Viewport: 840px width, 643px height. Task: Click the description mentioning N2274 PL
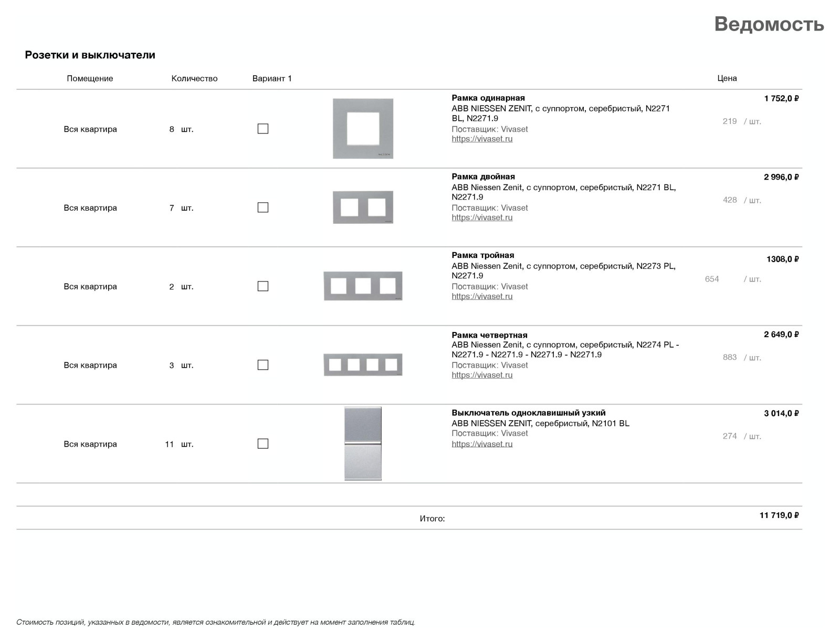pyautogui.click(x=565, y=350)
